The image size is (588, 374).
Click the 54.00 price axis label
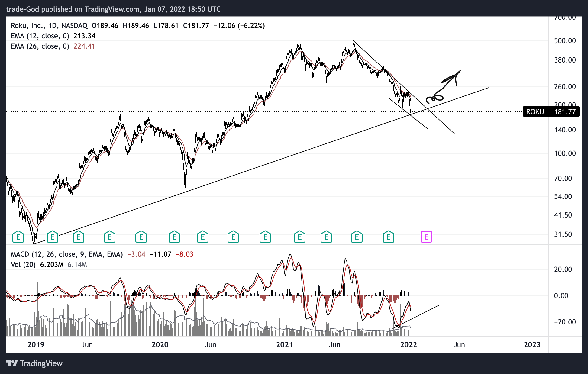563,196
